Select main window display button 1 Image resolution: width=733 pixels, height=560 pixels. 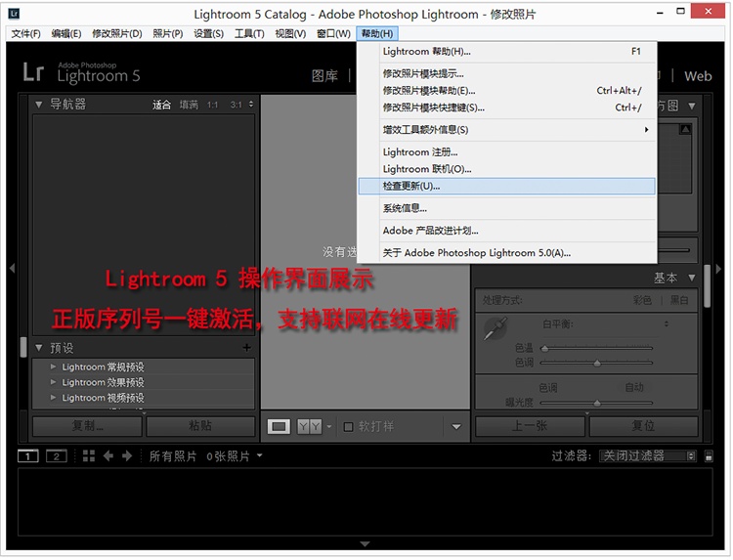pos(28,456)
